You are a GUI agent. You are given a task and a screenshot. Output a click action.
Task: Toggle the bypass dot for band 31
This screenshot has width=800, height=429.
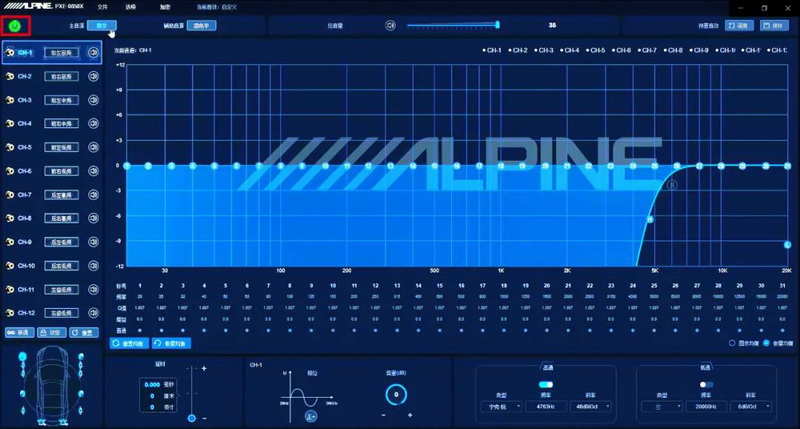[x=782, y=331]
